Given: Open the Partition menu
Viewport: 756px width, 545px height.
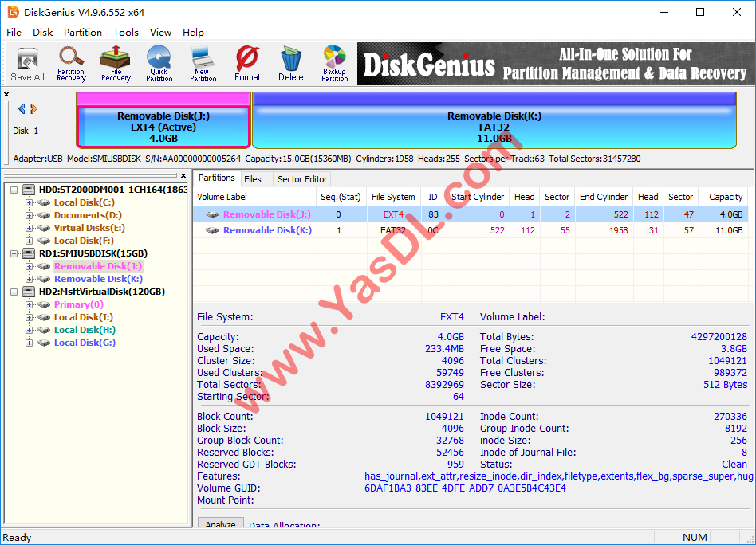Looking at the screenshot, I should click(x=82, y=33).
